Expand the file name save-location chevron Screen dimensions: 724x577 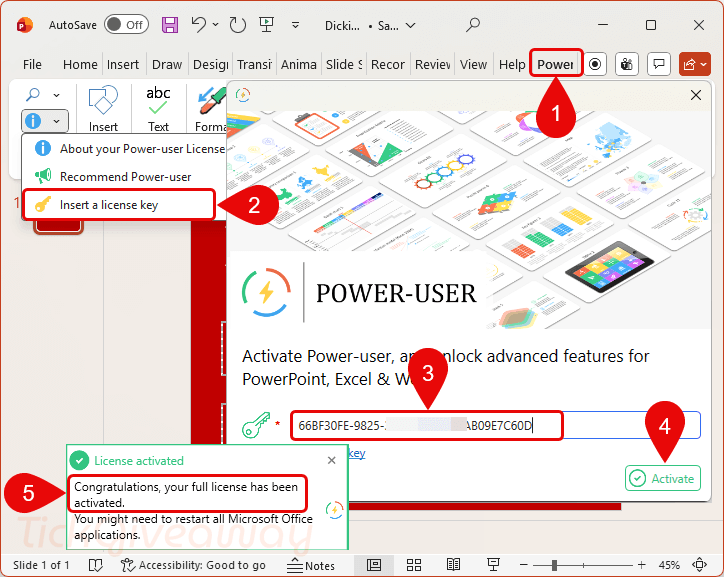tap(410, 25)
